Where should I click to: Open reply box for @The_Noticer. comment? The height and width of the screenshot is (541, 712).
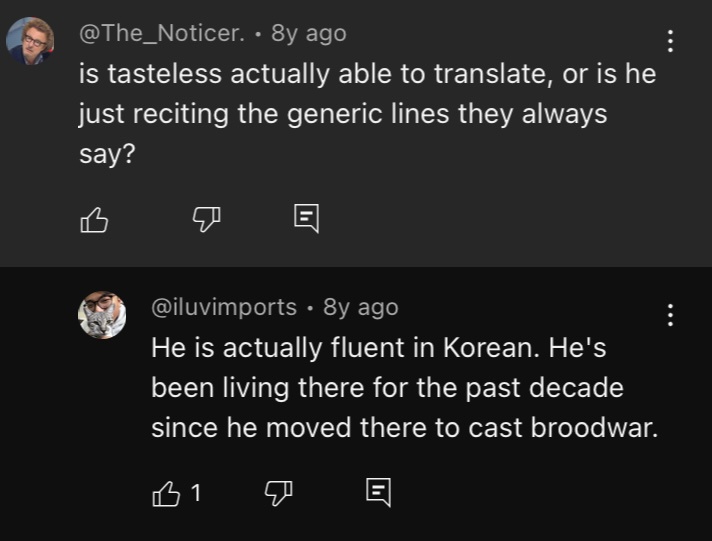pyautogui.click(x=307, y=218)
